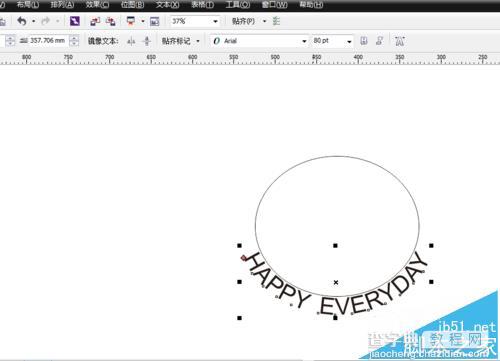
Task: Click the 357.706 mm offset field
Action: click(x=48, y=41)
